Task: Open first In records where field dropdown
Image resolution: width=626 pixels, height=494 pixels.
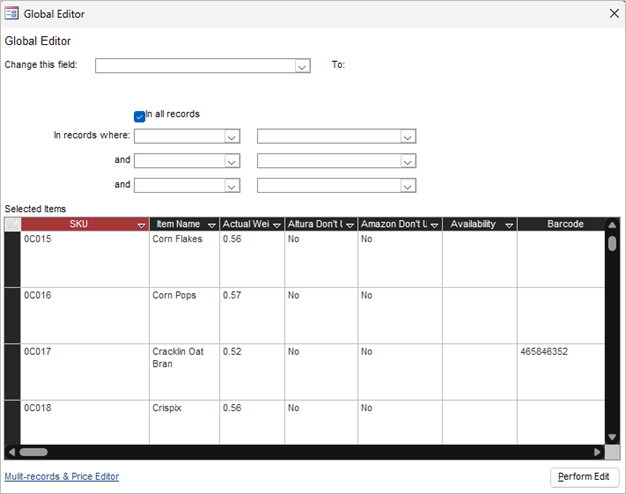Action: 232,137
